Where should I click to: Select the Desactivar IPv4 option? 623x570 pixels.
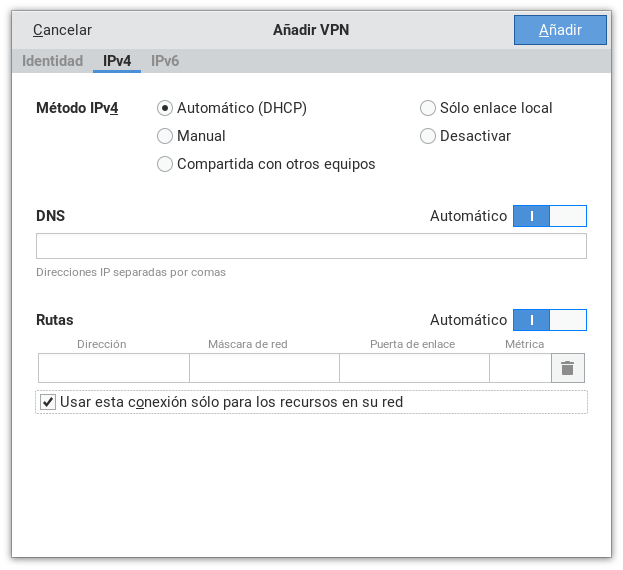tap(429, 136)
